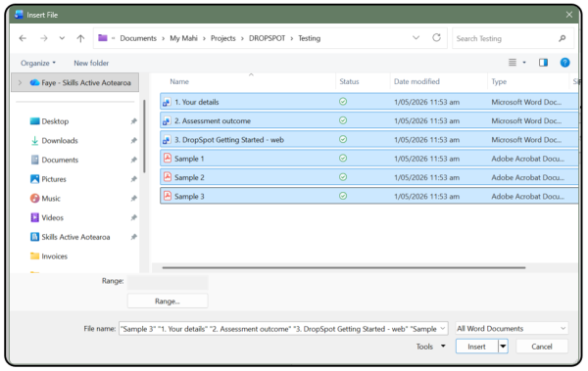Go up one folder level
588x371 pixels.
coord(80,38)
